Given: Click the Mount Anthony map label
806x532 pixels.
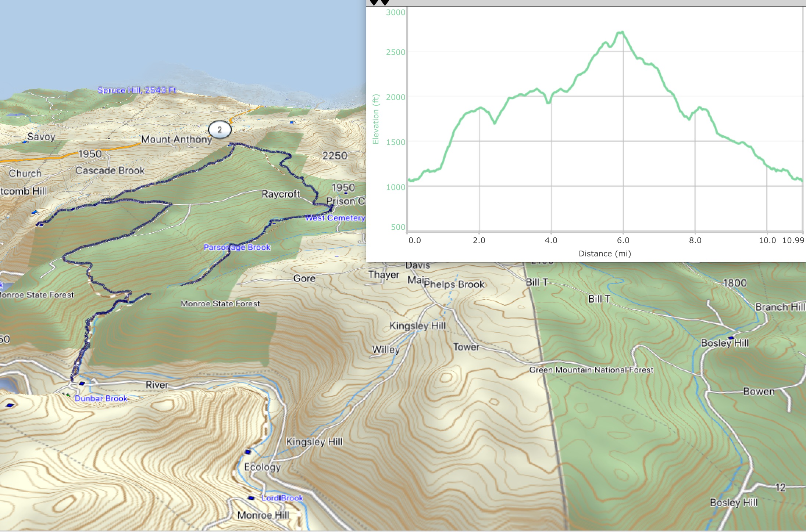Looking at the screenshot, I should click(176, 139).
